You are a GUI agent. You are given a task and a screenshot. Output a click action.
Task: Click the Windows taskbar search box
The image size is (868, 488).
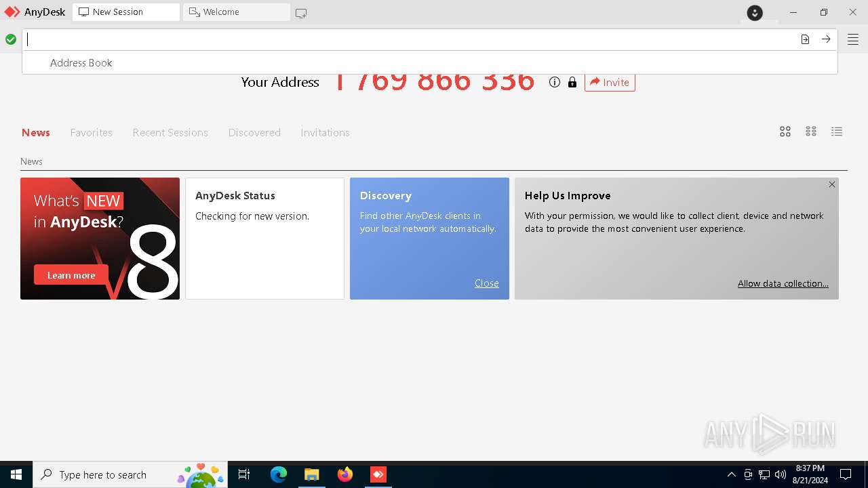[131, 474]
